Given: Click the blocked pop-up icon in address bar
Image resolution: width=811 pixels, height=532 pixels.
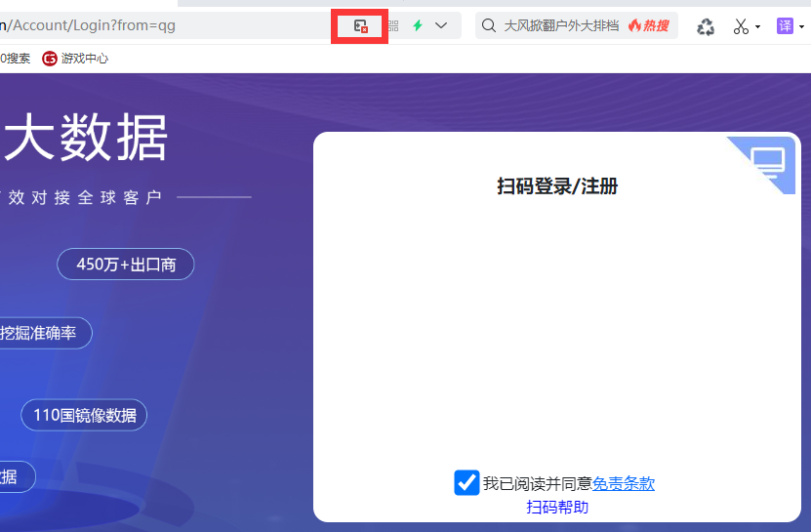Looking at the screenshot, I should (x=360, y=26).
